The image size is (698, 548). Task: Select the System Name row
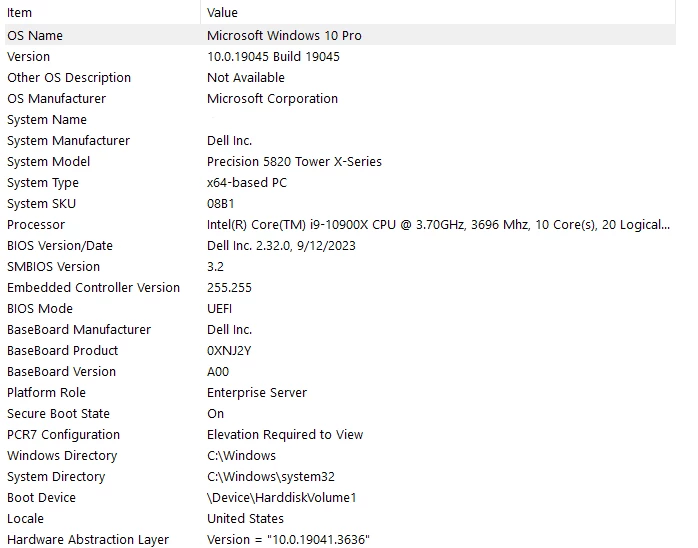coord(340,119)
